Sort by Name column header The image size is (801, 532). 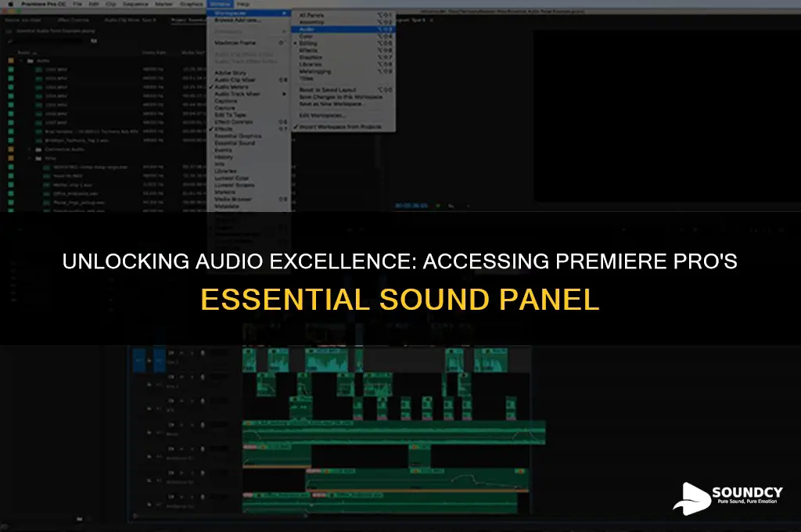tap(26, 52)
